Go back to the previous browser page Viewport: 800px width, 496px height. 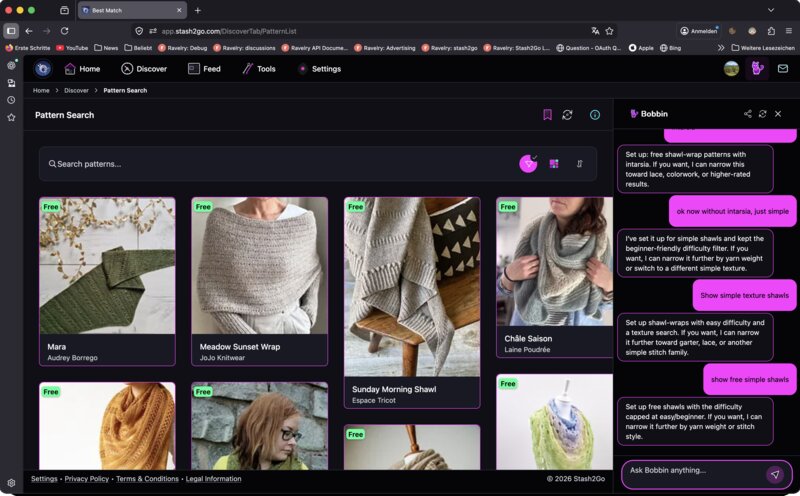29,31
